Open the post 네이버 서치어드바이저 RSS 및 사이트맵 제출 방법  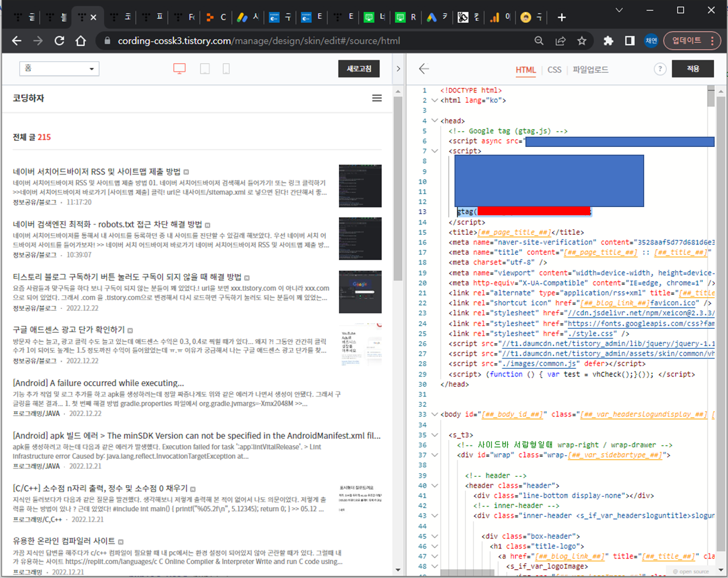tap(97, 172)
